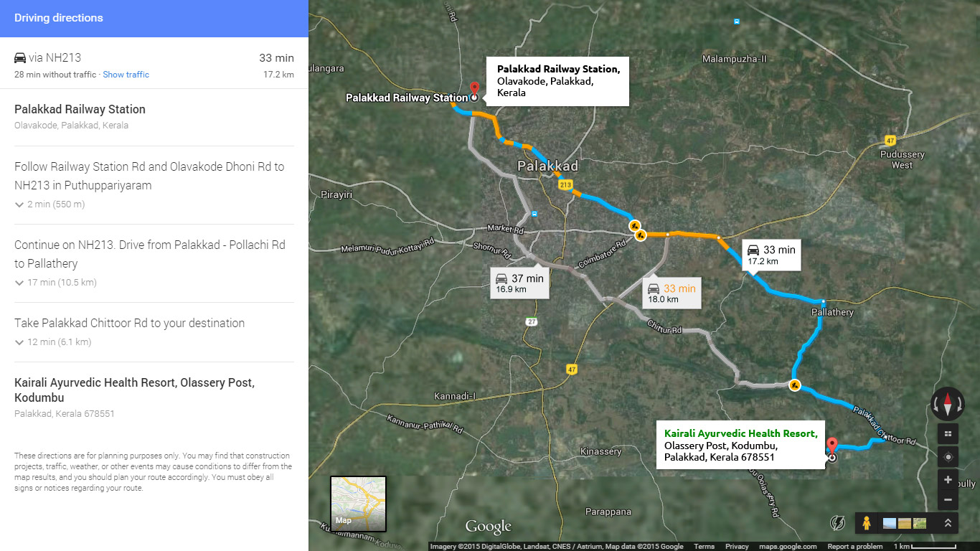
Task: Select the via NH213 route summary
Action: coord(154,65)
